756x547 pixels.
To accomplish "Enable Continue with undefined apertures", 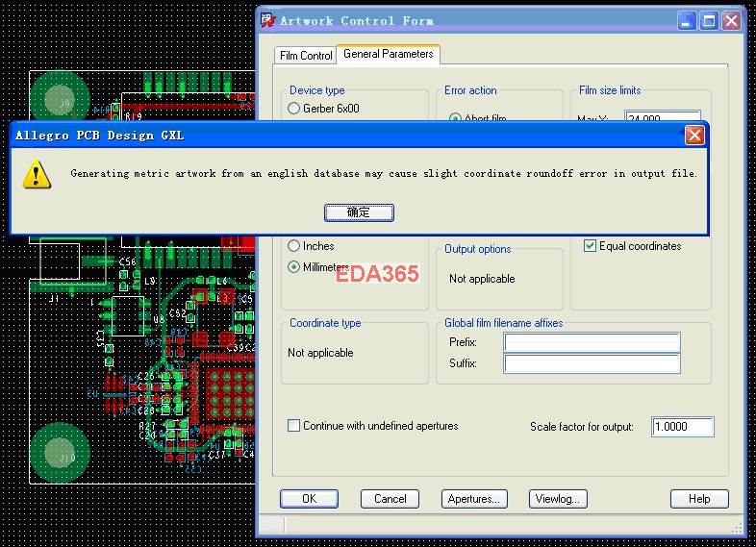I will pos(293,426).
